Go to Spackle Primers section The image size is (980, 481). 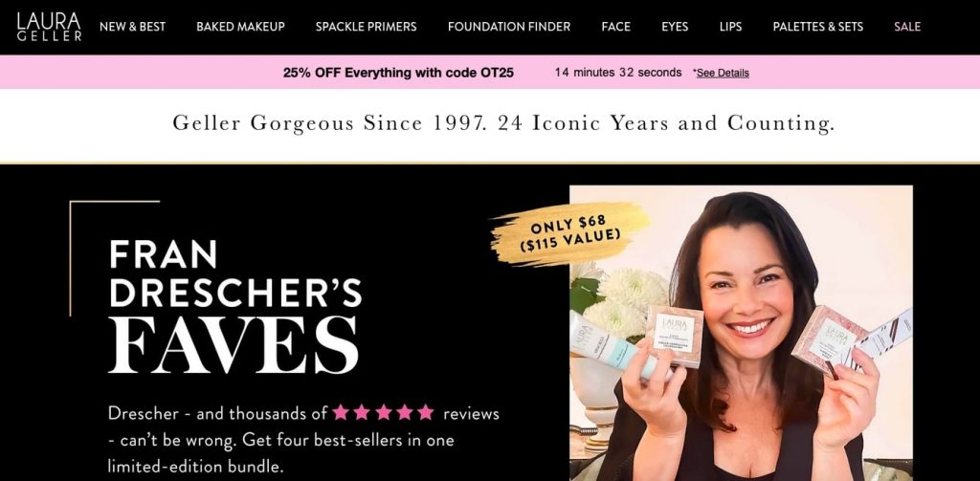tap(367, 27)
